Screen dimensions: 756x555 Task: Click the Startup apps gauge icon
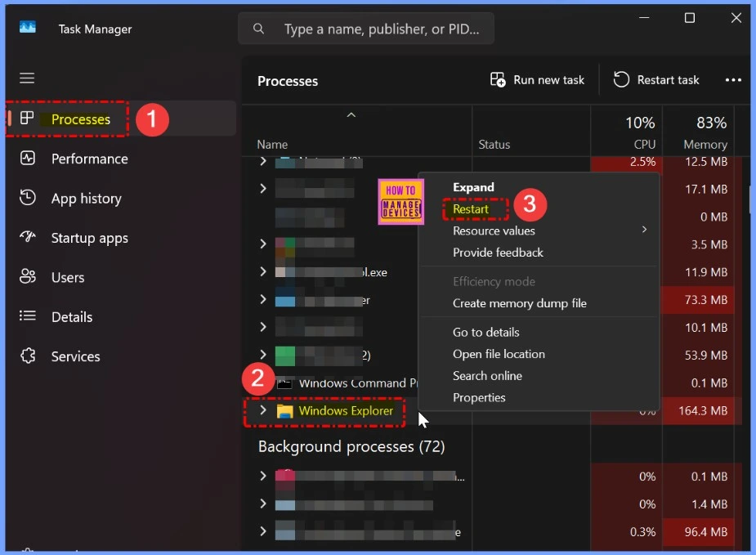pos(28,237)
